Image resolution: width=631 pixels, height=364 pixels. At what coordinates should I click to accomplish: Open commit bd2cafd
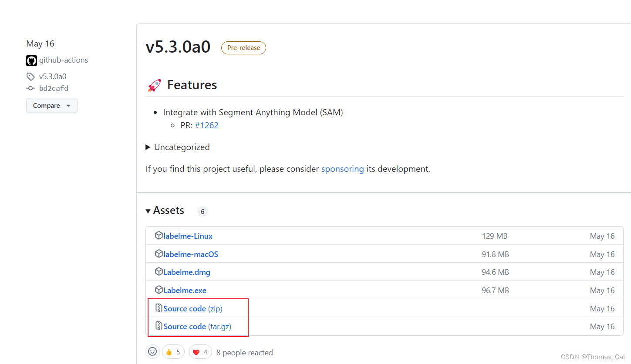coord(54,88)
